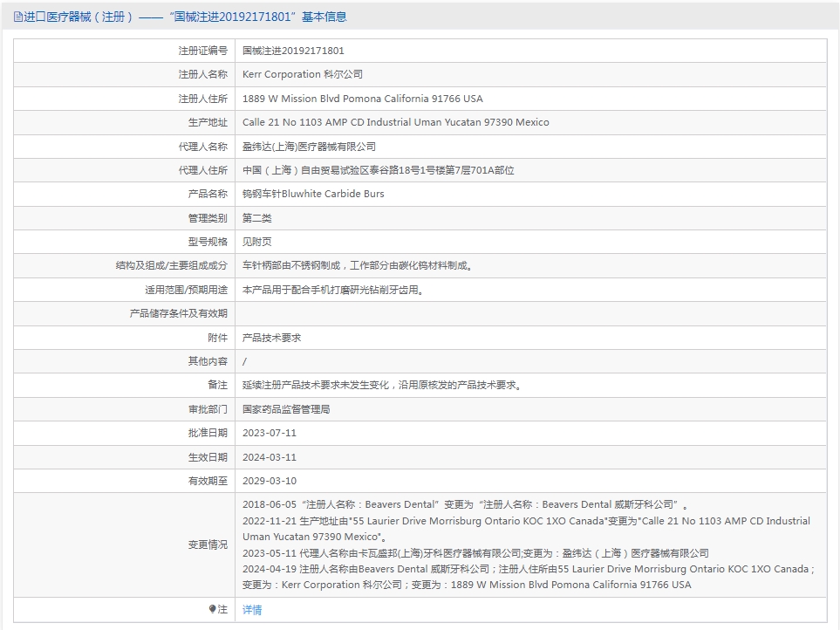Click the 代理人住所 label
Viewport: 840px width, 630px height.
[202, 170]
